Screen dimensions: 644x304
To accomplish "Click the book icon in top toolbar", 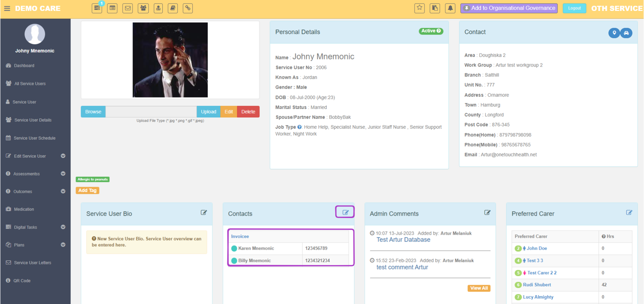I will coord(173,8).
